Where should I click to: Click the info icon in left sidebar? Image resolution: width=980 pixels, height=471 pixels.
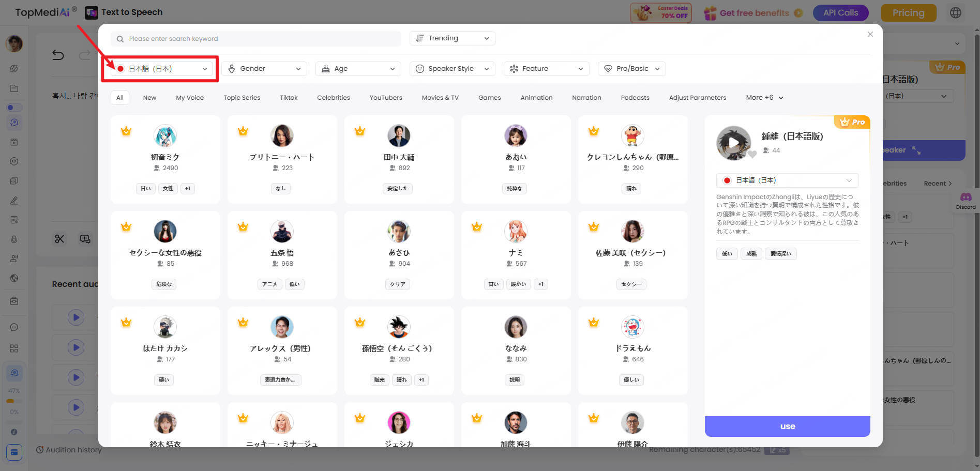point(14,432)
